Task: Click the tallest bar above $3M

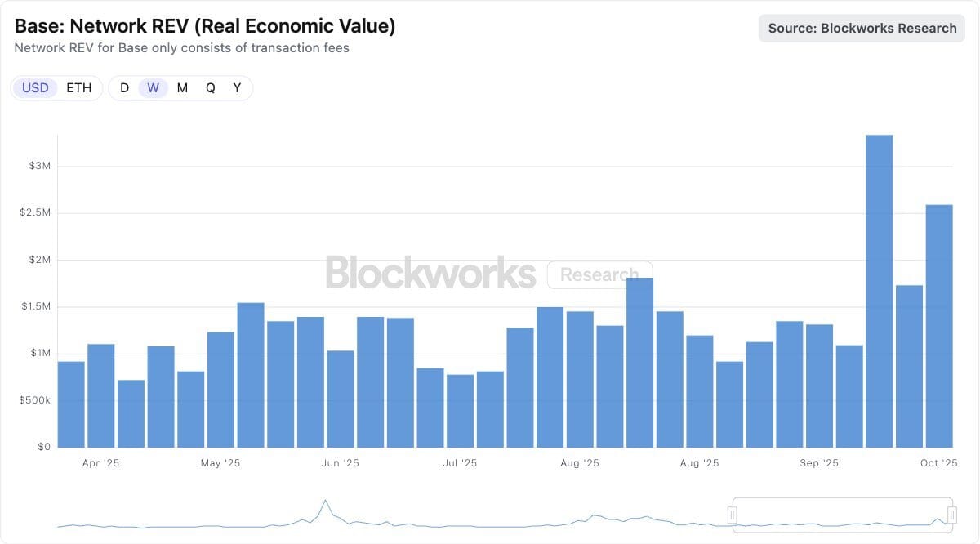Action: point(879,291)
